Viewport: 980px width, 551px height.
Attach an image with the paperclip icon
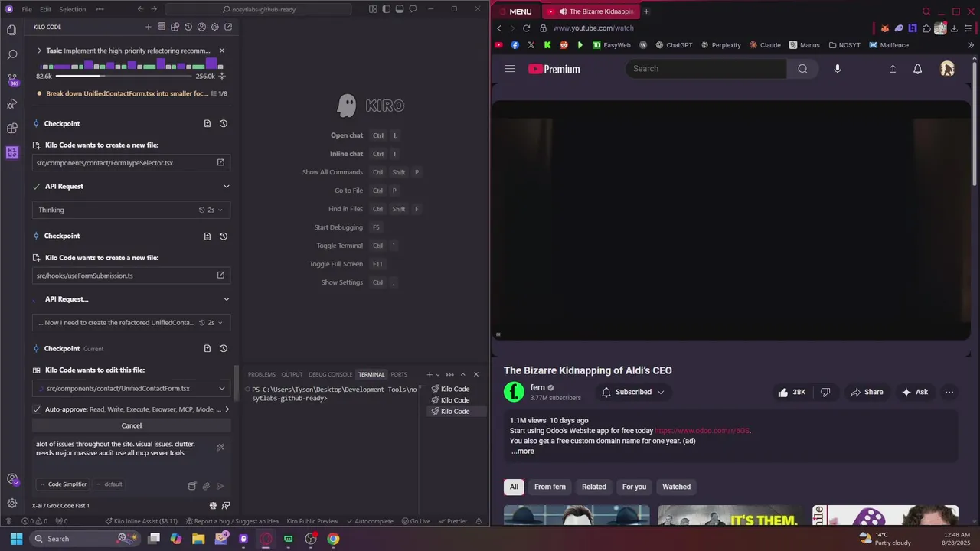[x=206, y=485]
